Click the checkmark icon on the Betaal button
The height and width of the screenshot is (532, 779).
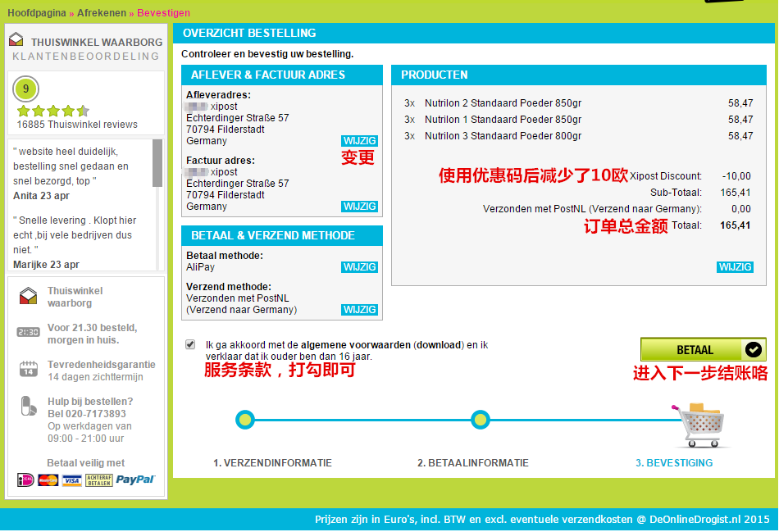coord(753,350)
